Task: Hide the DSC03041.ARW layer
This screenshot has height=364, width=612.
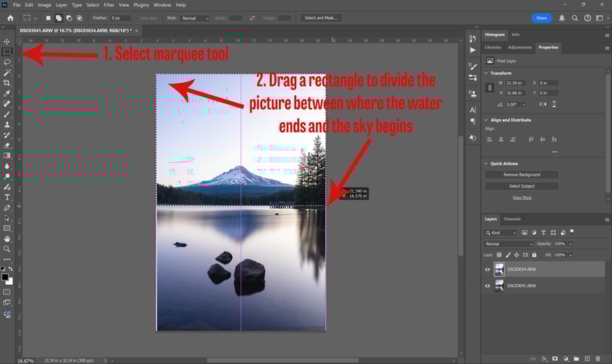Action: 488,286
